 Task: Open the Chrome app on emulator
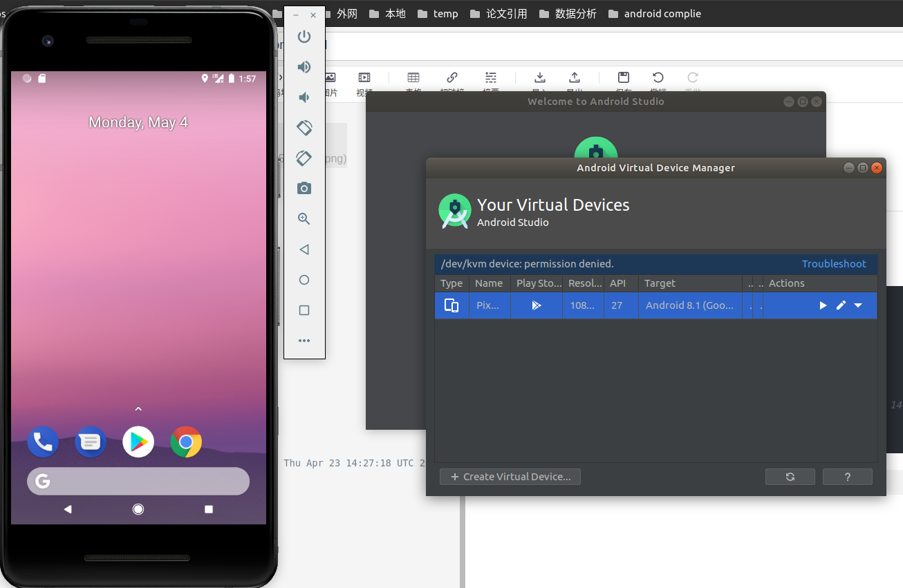(186, 442)
